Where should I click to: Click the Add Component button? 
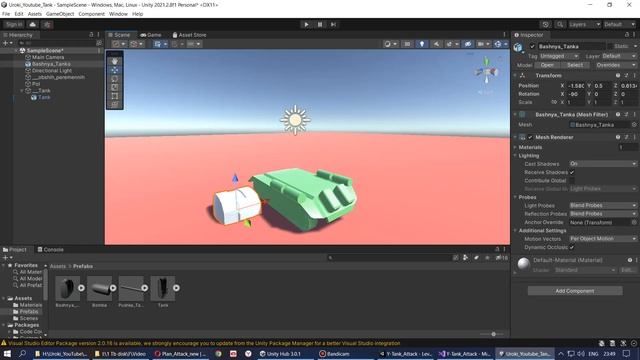click(575, 291)
